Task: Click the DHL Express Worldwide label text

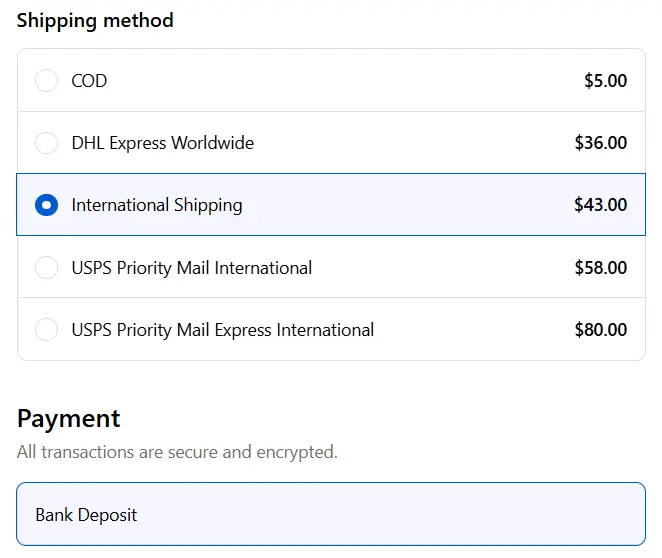Action: [162, 143]
